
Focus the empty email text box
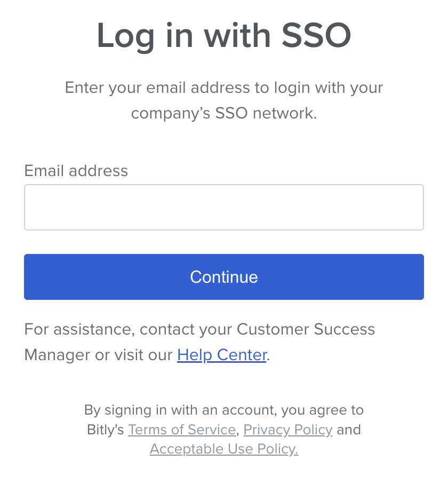[224, 208]
